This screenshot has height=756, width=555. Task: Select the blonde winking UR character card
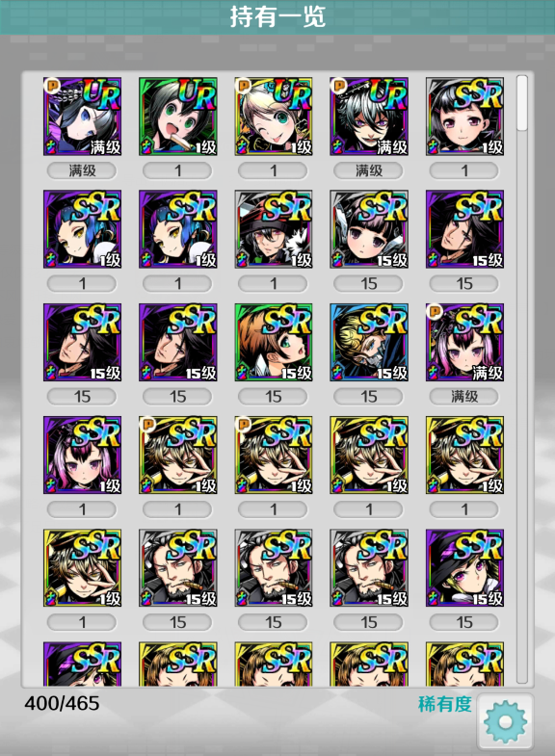pyautogui.click(x=274, y=117)
